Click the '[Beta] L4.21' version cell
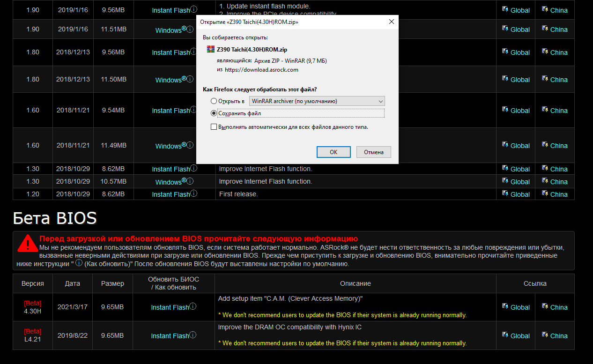This screenshot has height=364, width=593. pyautogui.click(x=33, y=335)
